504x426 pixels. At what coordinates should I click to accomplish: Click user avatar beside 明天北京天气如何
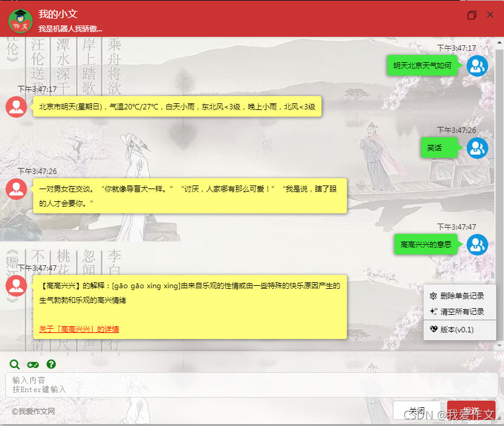(x=477, y=66)
